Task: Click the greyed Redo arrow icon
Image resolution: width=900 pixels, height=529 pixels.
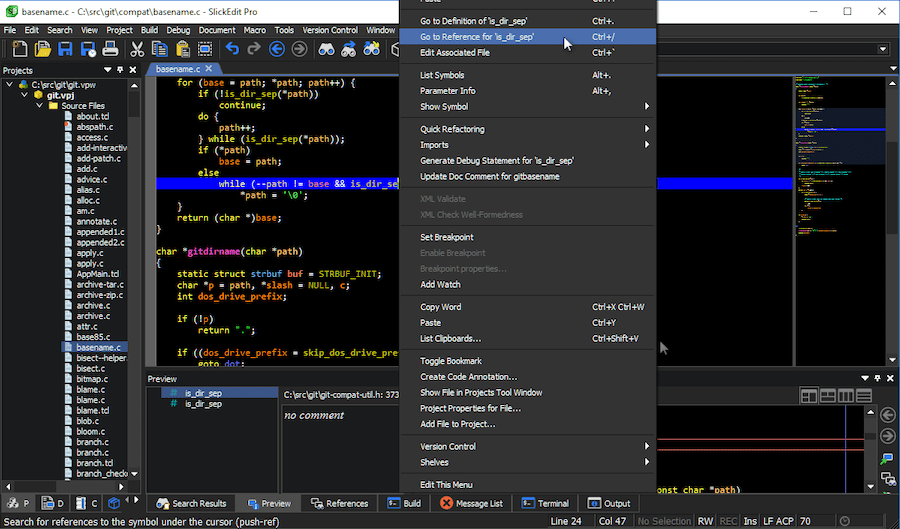Action: [x=254, y=49]
